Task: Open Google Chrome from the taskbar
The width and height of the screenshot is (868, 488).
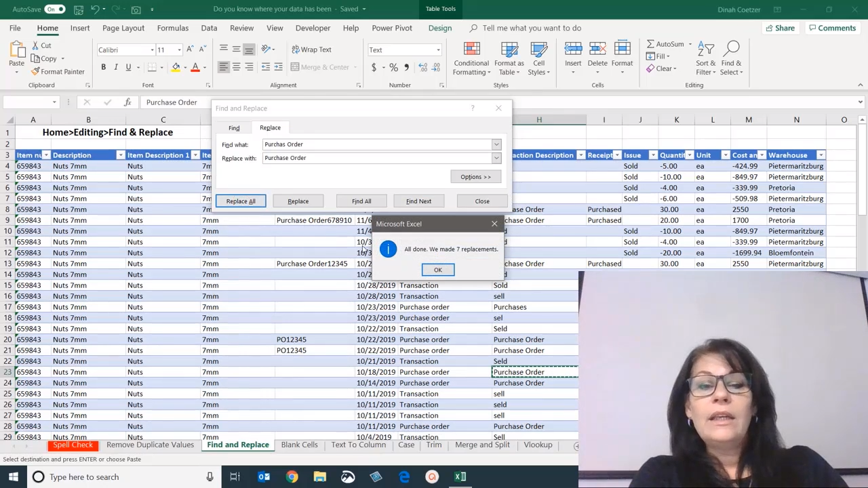Action: tap(292, 476)
